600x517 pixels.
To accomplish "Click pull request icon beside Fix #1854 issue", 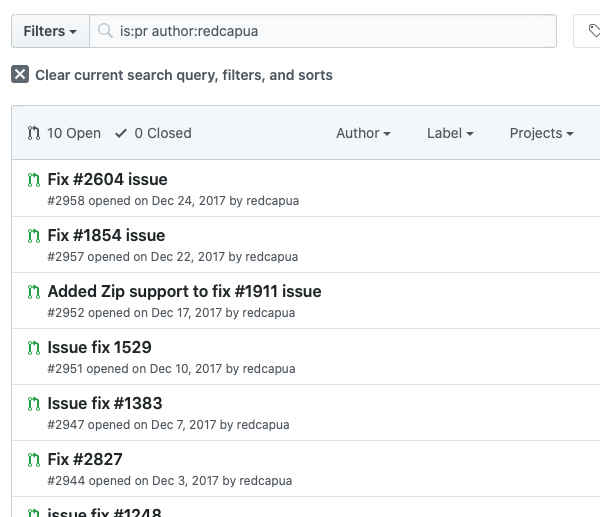I will 33,236.
